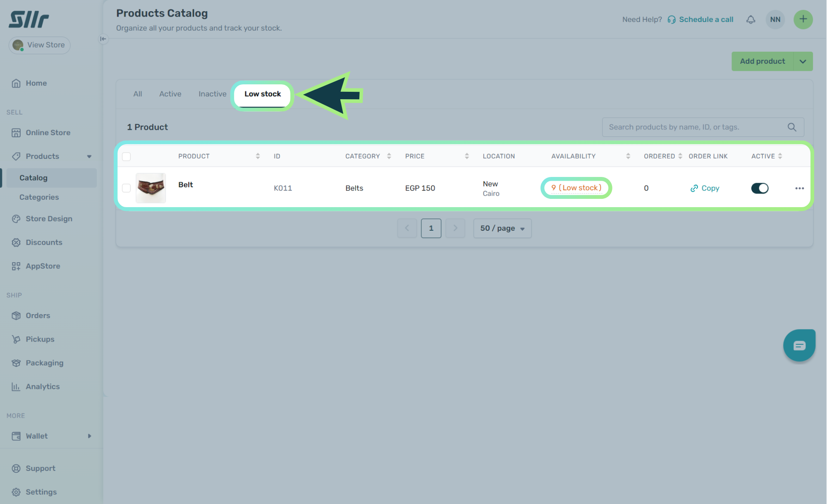827x504 pixels.
Task: Click the notification bell icon
Action: [x=751, y=19]
